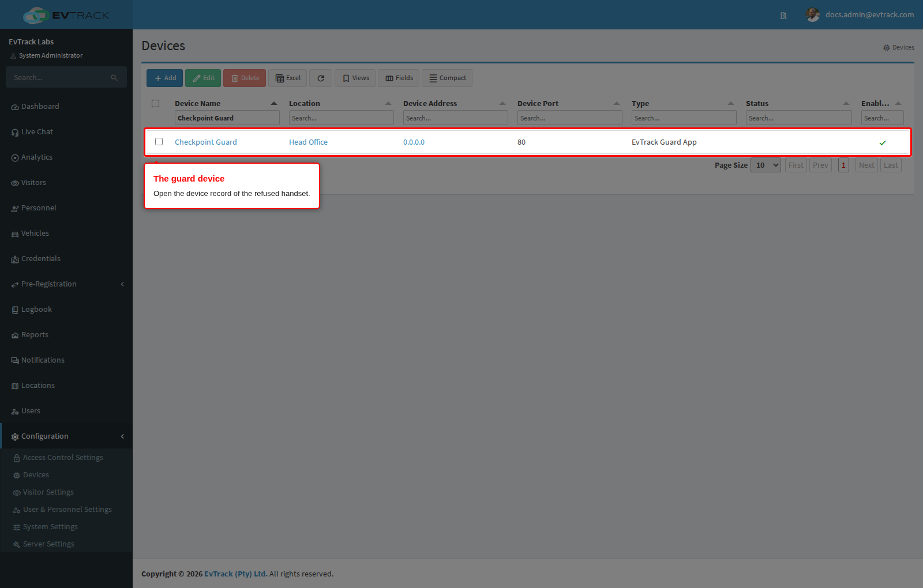923x588 pixels.
Task: Open the Head Office location link
Action: [x=308, y=142]
